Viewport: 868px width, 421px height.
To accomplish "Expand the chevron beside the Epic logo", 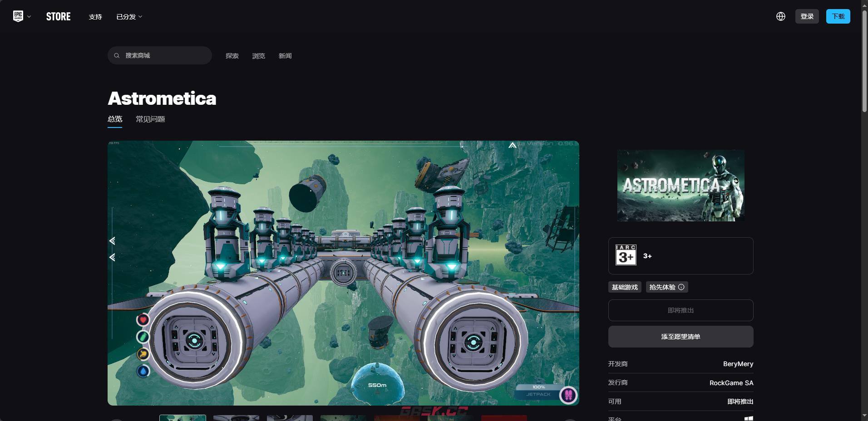I will click(x=29, y=17).
